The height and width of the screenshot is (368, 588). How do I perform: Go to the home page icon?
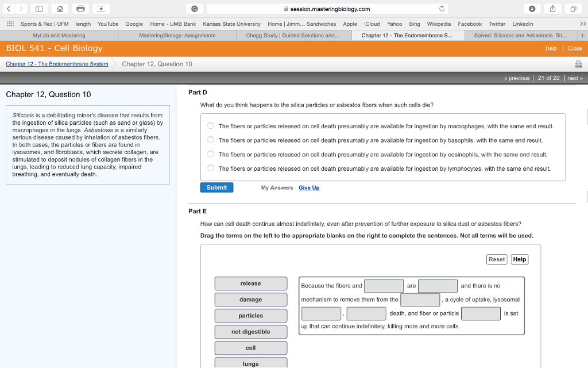pyautogui.click(x=60, y=9)
